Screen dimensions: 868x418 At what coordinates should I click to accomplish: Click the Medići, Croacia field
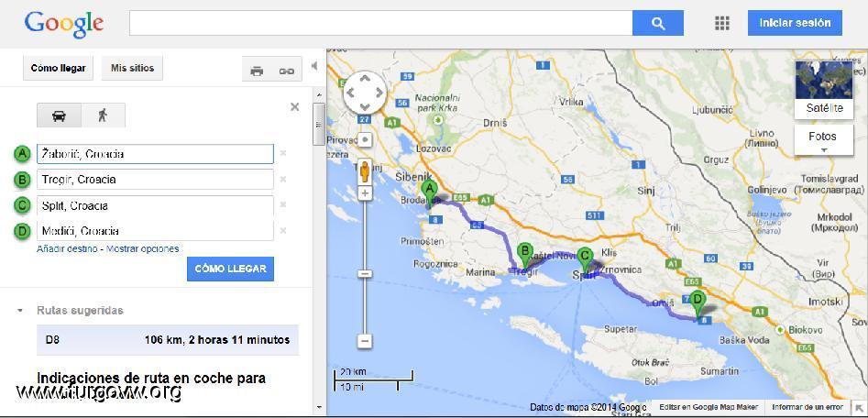155,231
